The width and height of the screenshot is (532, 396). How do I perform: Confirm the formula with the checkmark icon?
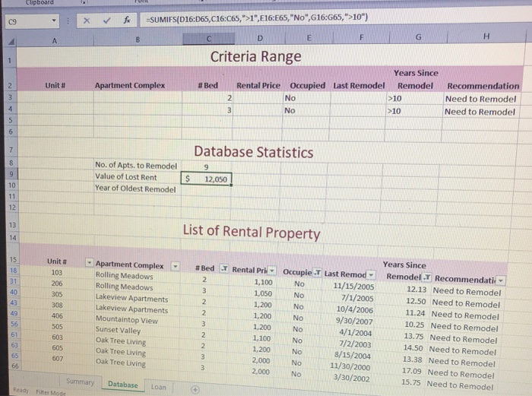pos(107,21)
